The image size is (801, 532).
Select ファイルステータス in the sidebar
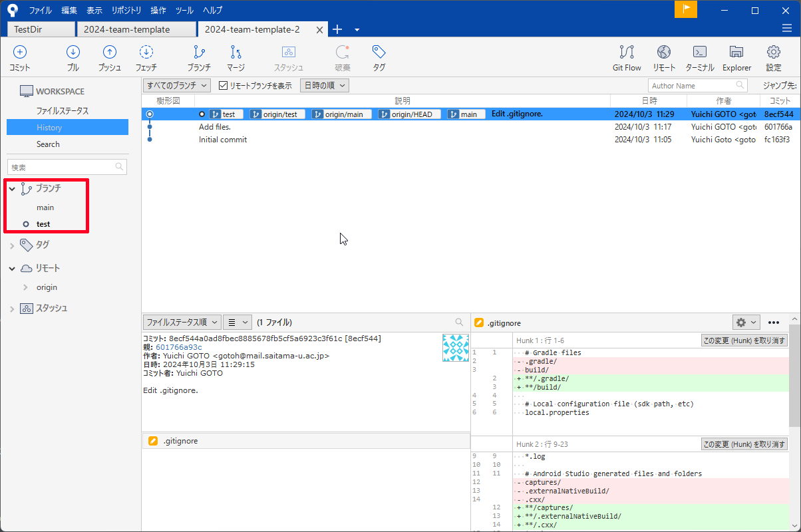click(63, 111)
